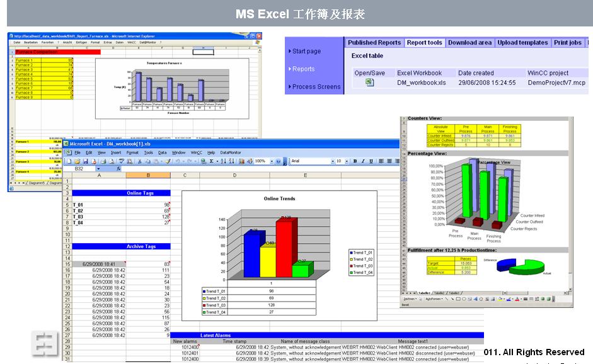Open the Zoom 100% dropdown
Viewport: 593px width, 364px height.
(272, 161)
